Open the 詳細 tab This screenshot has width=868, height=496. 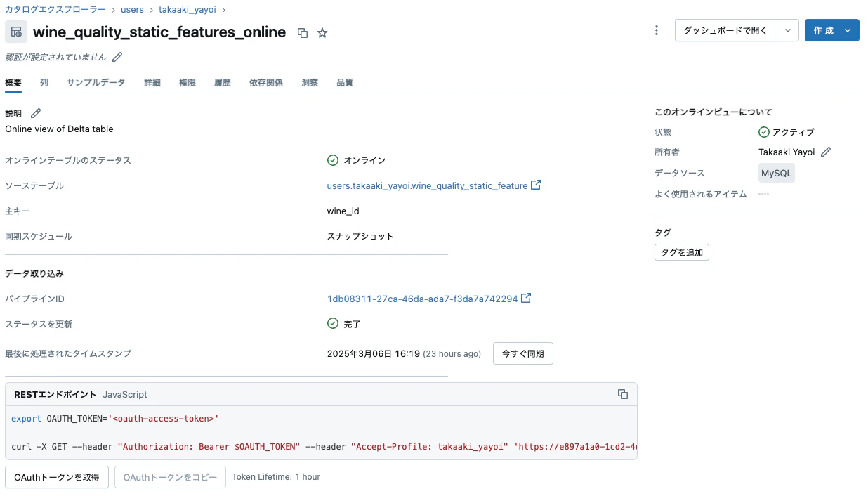coord(152,83)
